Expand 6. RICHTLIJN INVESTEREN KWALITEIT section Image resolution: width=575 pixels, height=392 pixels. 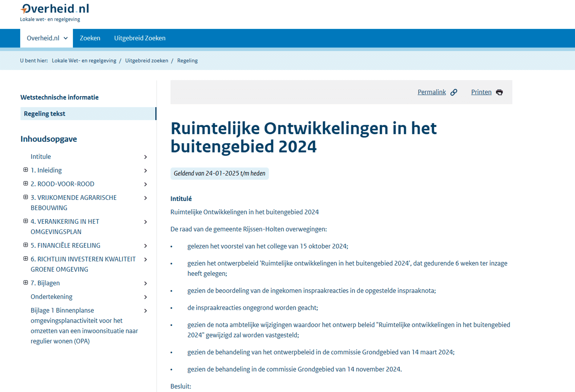tap(26, 259)
